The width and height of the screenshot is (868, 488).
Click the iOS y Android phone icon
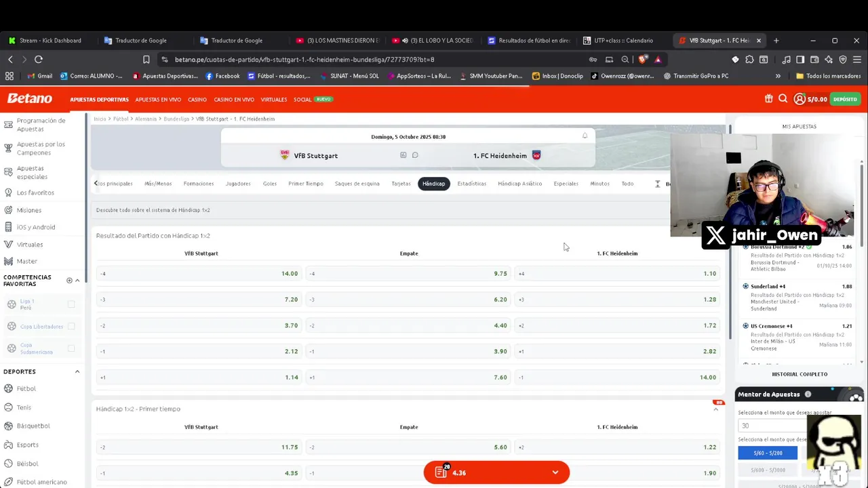(x=8, y=227)
